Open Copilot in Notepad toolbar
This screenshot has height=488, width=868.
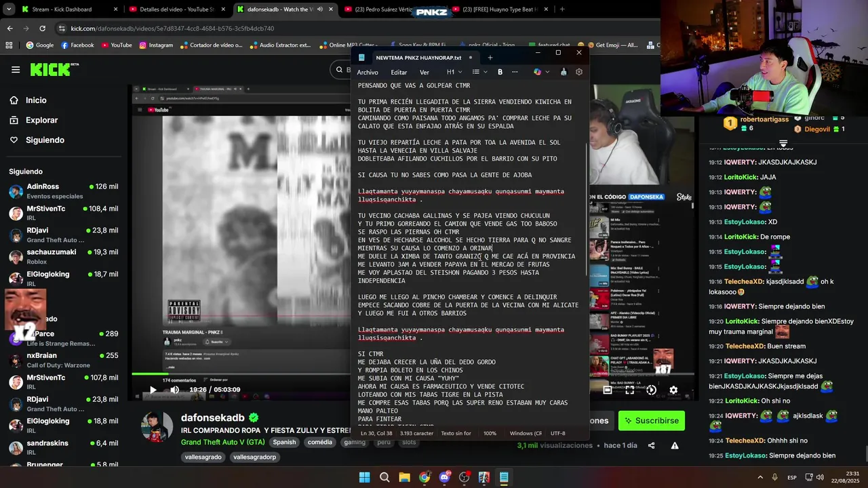click(538, 72)
